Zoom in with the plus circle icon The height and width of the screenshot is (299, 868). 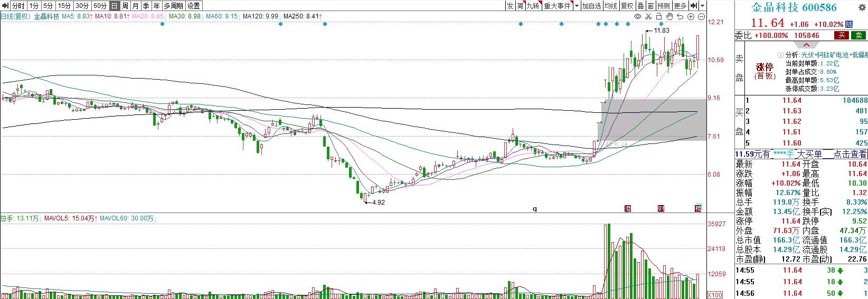pyautogui.click(x=691, y=17)
